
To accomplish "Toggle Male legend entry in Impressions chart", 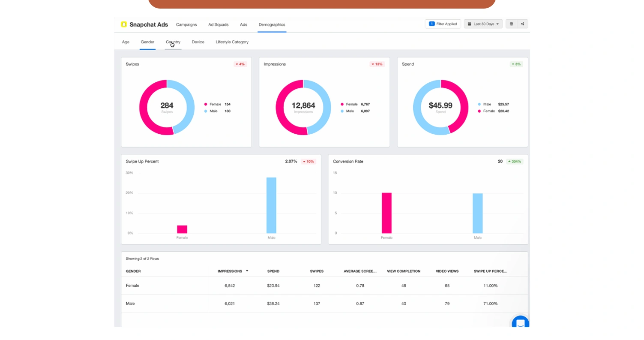I will pyautogui.click(x=350, y=111).
